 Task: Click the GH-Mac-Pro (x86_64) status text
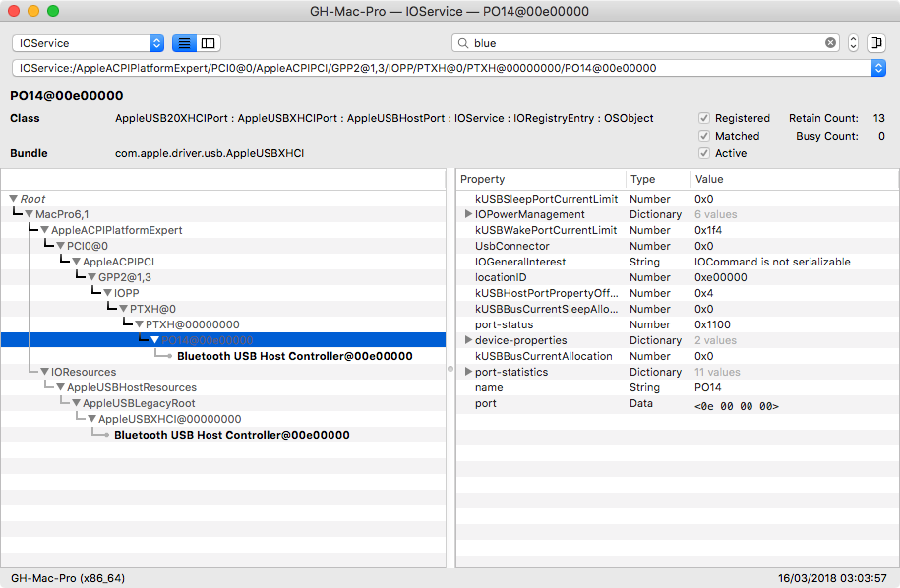click(x=68, y=578)
